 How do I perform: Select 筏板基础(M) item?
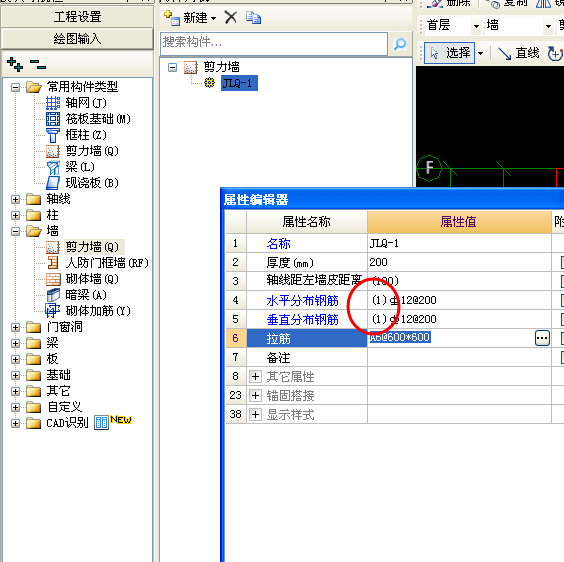[97, 119]
